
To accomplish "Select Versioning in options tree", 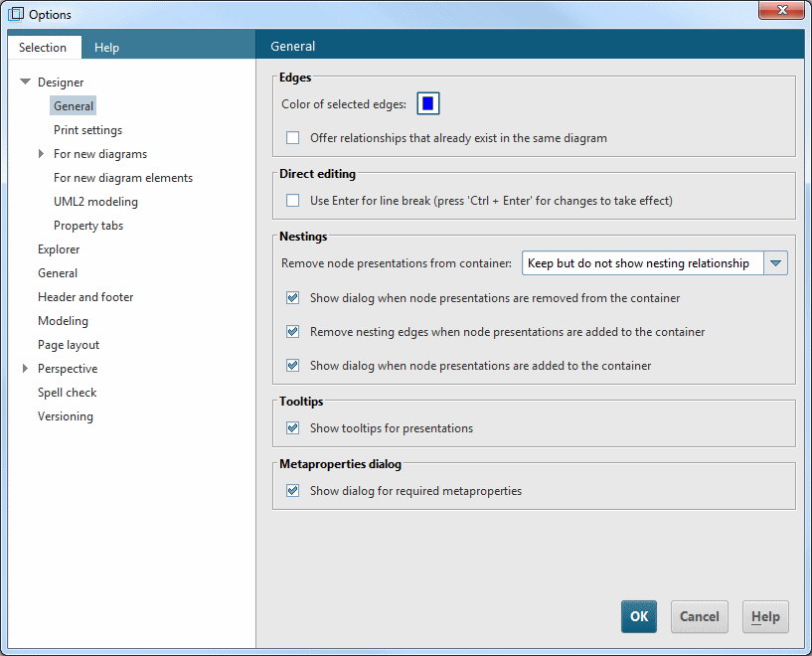I will [66, 416].
